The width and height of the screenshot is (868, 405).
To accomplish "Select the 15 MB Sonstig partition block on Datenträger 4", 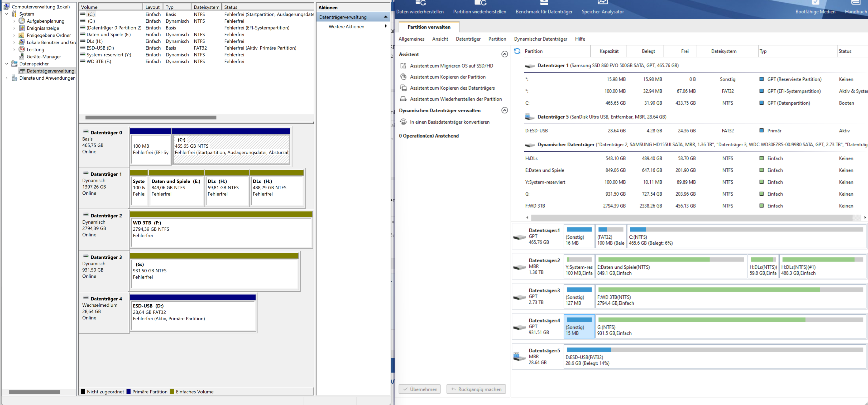I will (x=579, y=326).
